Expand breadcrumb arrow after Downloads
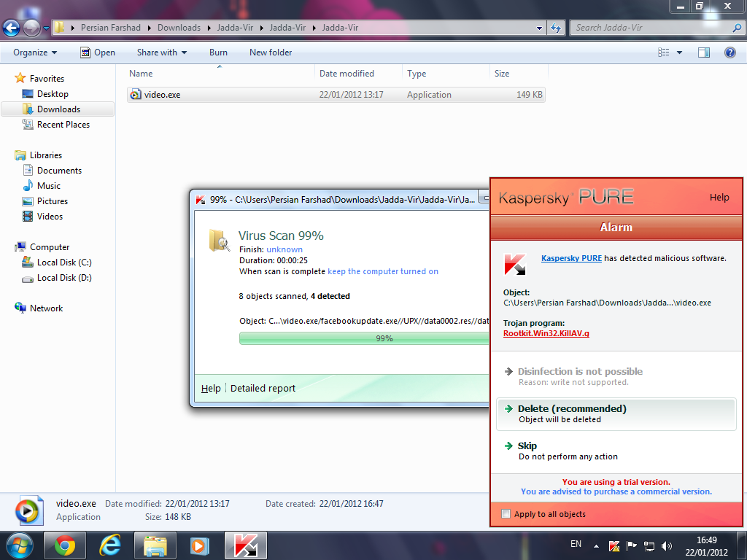 click(x=209, y=28)
